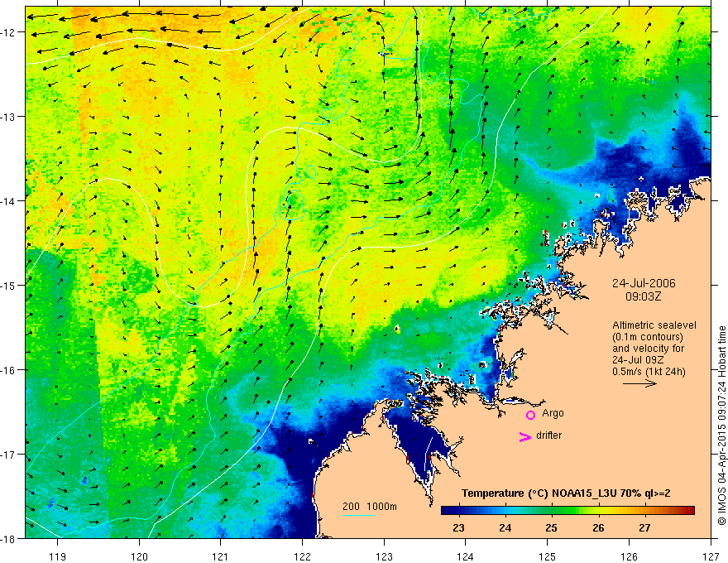This screenshot has height=563, width=728.
Task: Click the colorbar value 26
Action: point(598,528)
